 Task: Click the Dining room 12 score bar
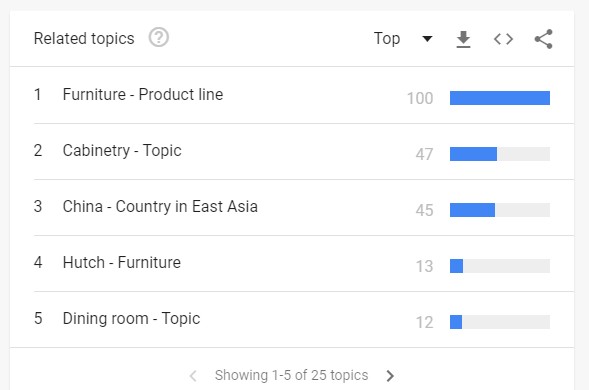pyautogui.click(x=500, y=322)
